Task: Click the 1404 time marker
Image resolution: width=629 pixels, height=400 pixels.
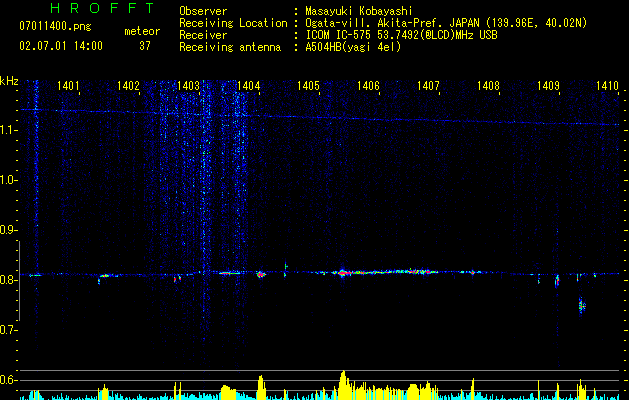Action: pos(248,85)
